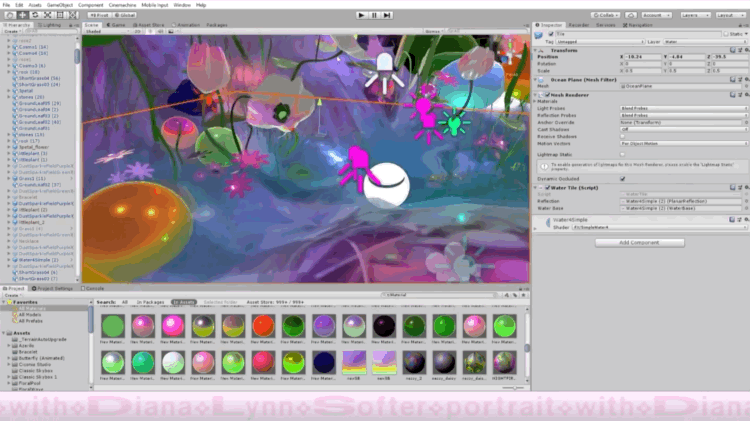Switch to the Console tab
The image size is (750, 421).
93,288
